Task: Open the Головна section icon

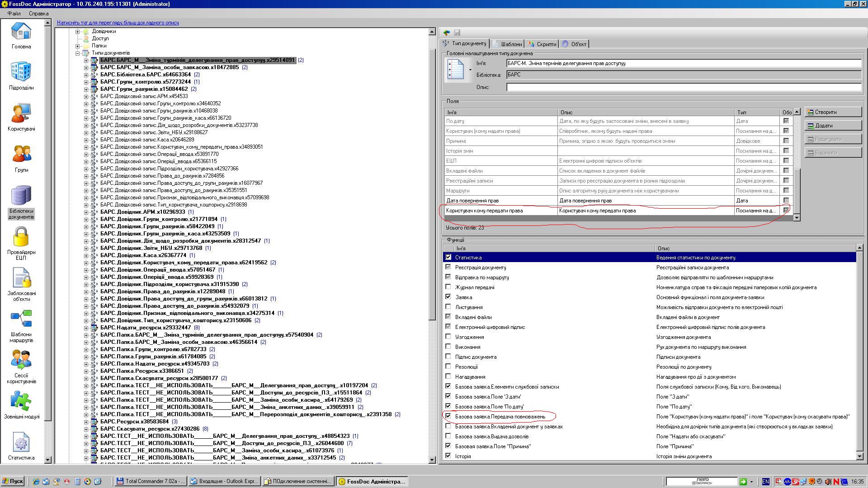Action: click(21, 32)
